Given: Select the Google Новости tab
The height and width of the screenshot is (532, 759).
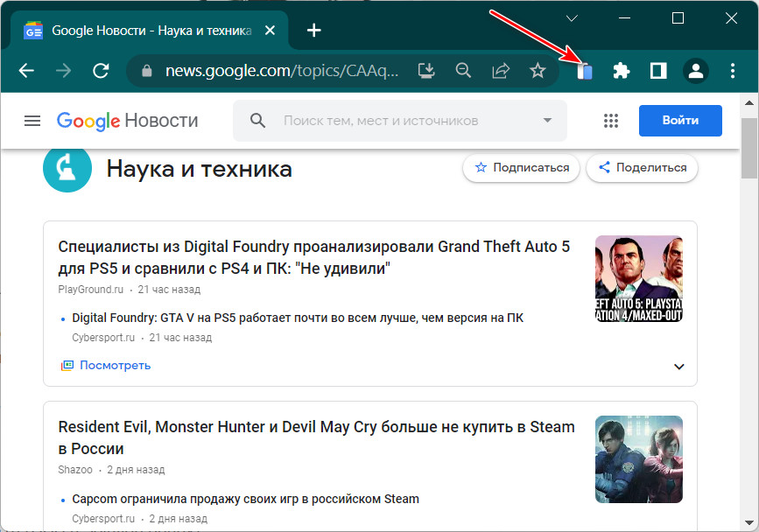Looking at the screenshot, I should point(150,31).
